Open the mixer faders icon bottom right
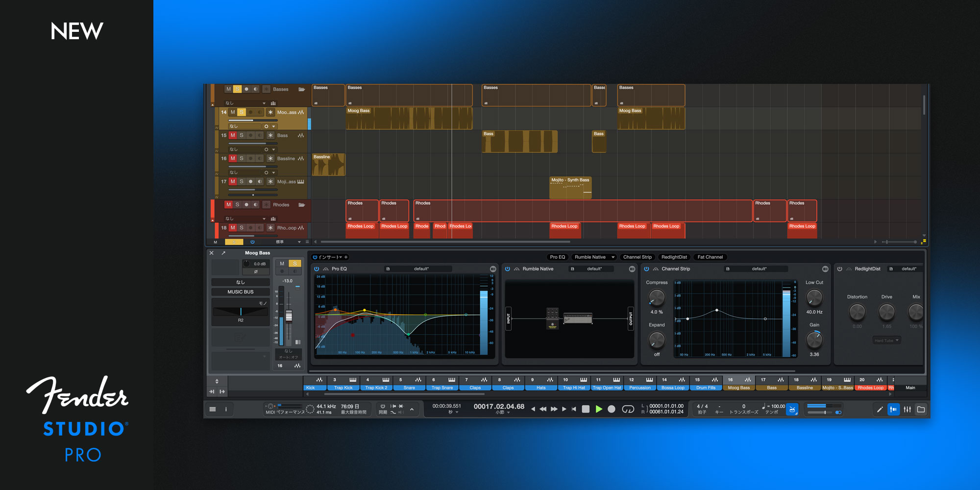Viewport: 980px width, 490px height. tap(907, 409)
